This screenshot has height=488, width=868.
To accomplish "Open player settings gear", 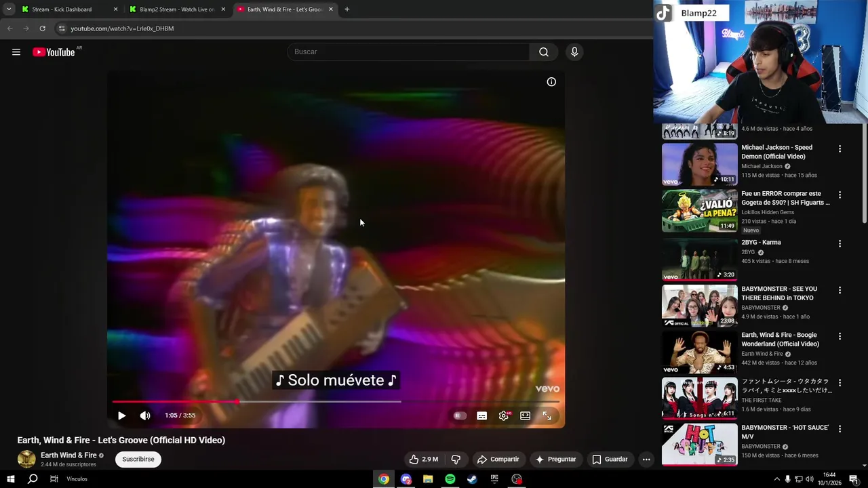I will (x=504, y=415).
